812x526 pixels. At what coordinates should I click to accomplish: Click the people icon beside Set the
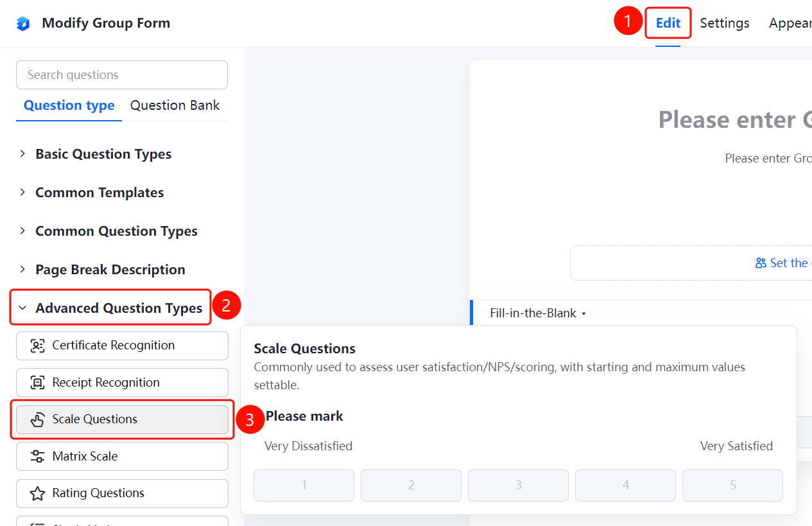(x=761, y=263)
